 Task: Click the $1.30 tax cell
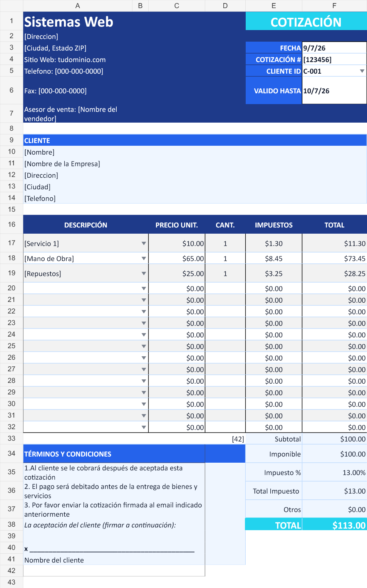click(274, 243)
